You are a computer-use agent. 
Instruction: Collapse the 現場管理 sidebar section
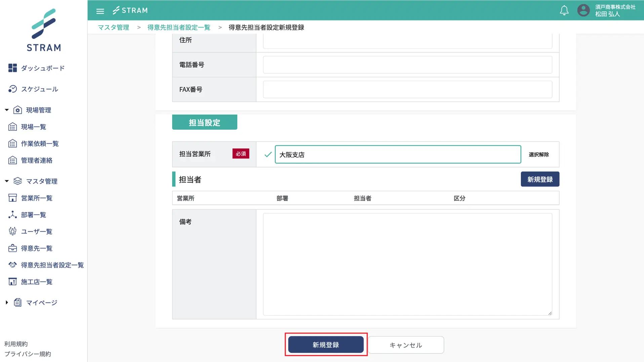tap(7, 110)
